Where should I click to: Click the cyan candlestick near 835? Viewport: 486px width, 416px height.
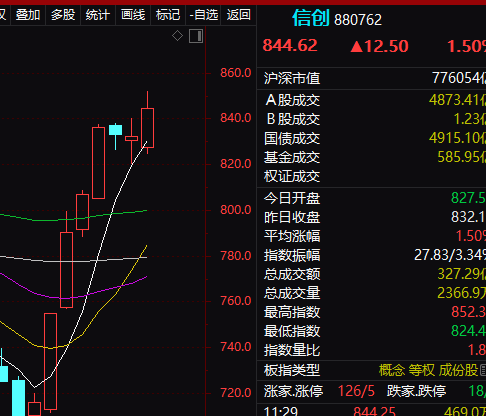point(115,130)
